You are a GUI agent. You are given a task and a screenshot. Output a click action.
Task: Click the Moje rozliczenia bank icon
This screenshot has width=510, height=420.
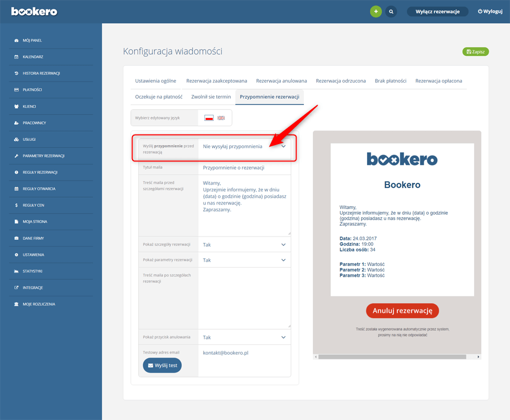tap(16, 304)
